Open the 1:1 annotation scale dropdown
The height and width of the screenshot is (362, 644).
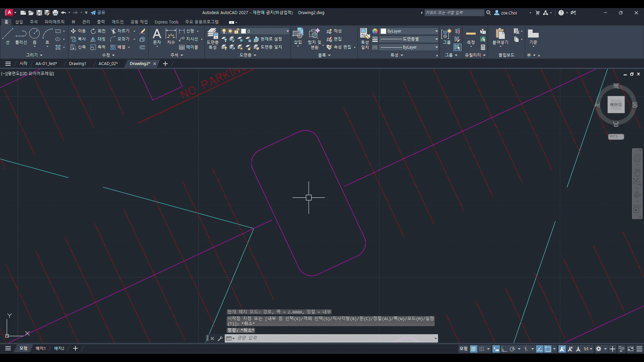[588, 349]
